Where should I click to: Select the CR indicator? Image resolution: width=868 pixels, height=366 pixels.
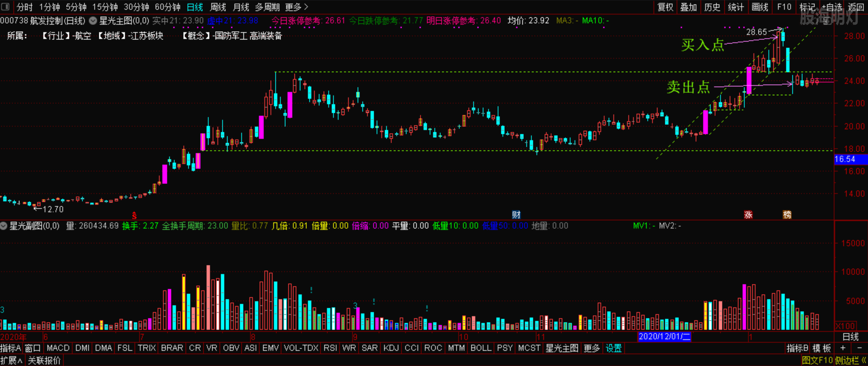pos(195,348)
